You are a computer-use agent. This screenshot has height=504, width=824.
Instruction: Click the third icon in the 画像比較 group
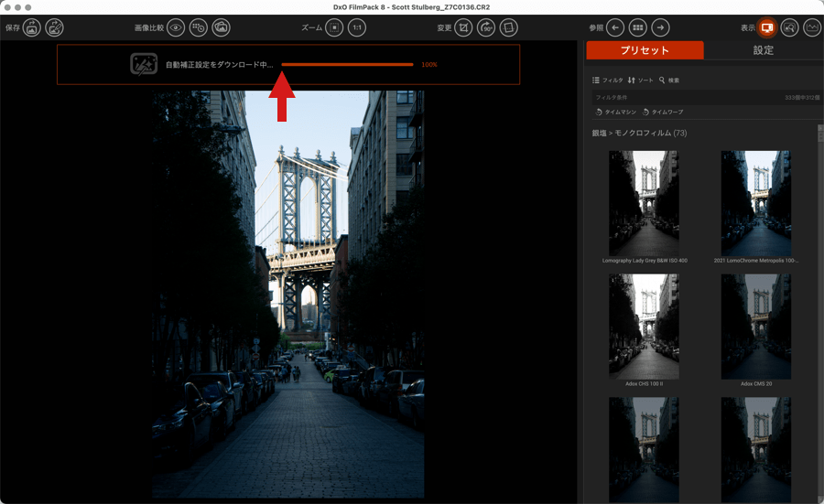pos(221,28)
